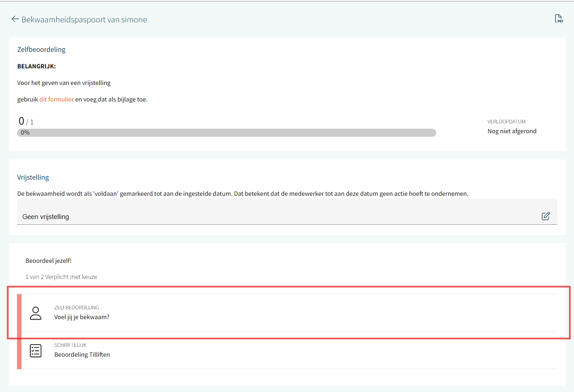Screen dimensions: 574x392
Task: Click the 'Zelfbeoordeling' section heading
Action: pyautogui.click(x=41, y=50)
